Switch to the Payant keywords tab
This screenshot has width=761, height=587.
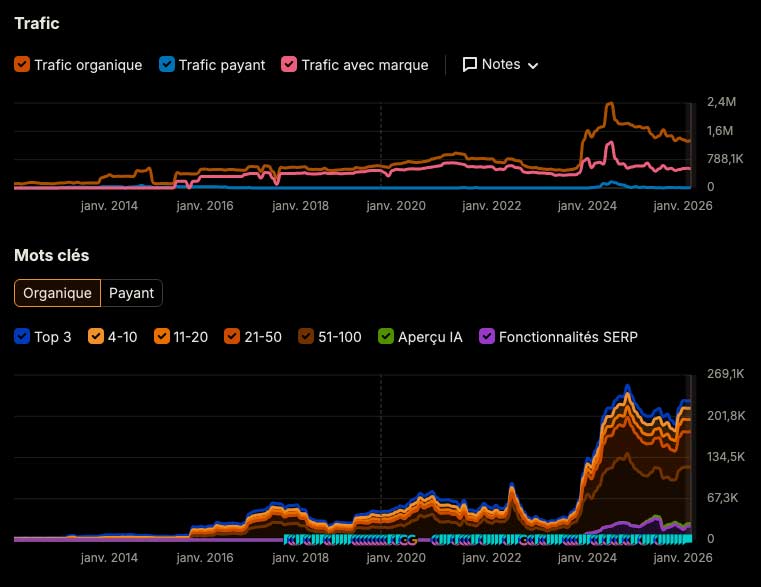click(132, 293)
